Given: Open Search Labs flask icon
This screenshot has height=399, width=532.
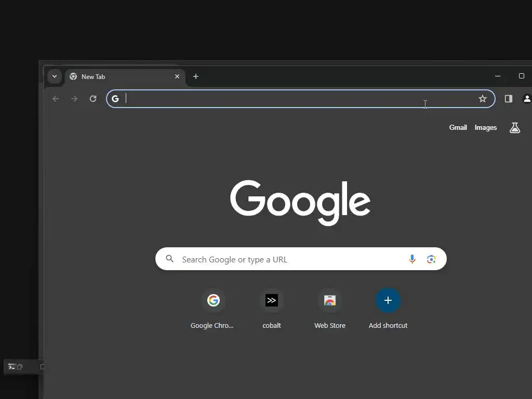Looking at the screenshot, I should [x=515, y=128].
